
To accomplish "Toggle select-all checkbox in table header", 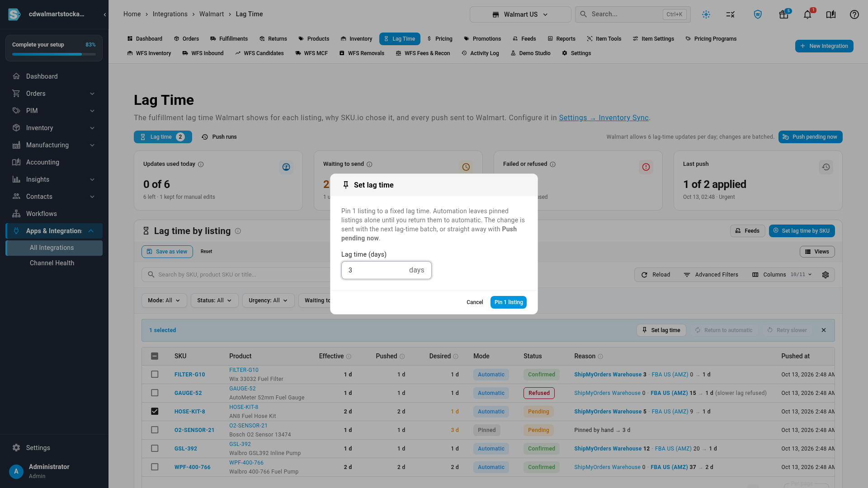I will coord(155,356).
